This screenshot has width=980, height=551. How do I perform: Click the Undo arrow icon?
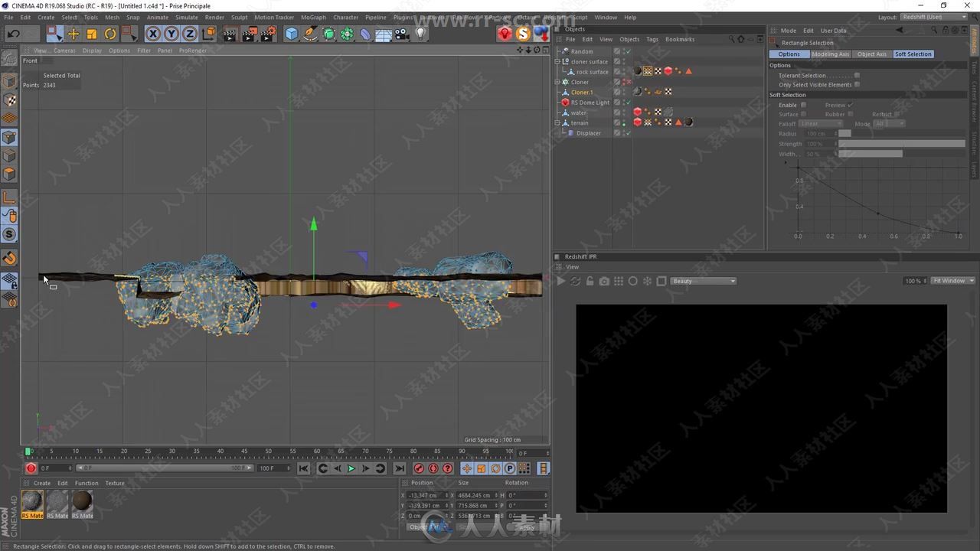coord(13,34)
